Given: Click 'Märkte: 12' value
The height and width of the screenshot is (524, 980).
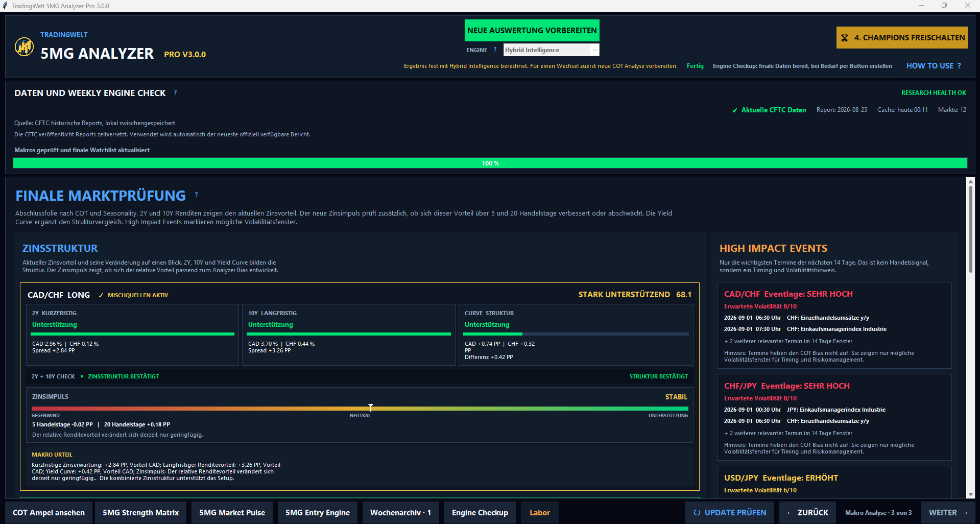Looking at the screenshot, I should click(952, 110).
